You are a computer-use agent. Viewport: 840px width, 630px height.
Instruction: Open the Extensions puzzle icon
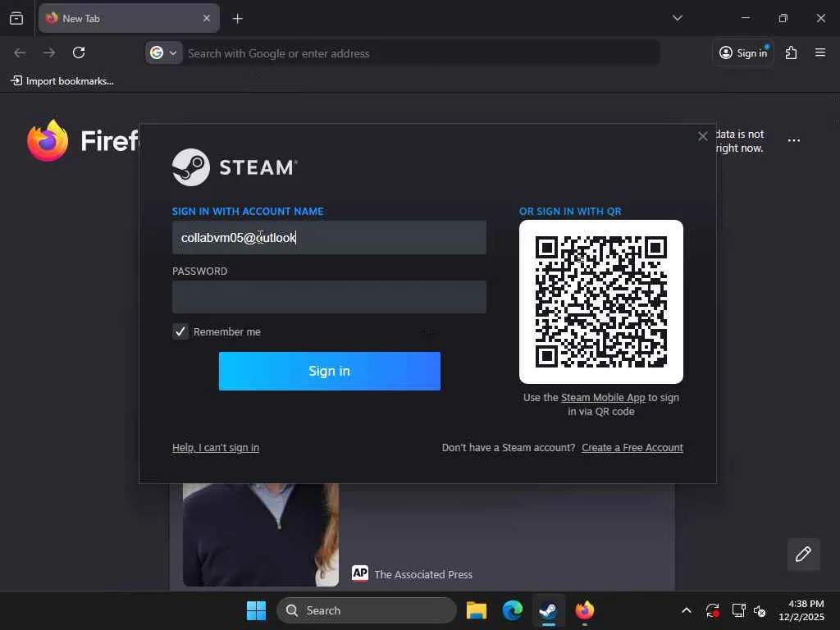click(x=791, y=52)
